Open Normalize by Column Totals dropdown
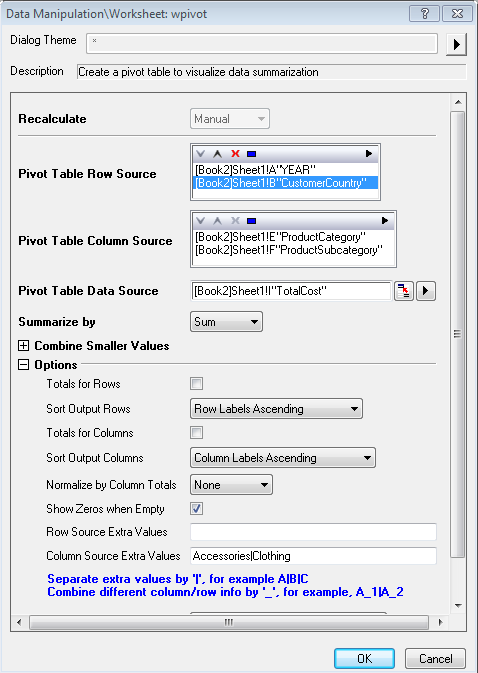This screenshot has height=673, width=478. click(x=231, y=485)
